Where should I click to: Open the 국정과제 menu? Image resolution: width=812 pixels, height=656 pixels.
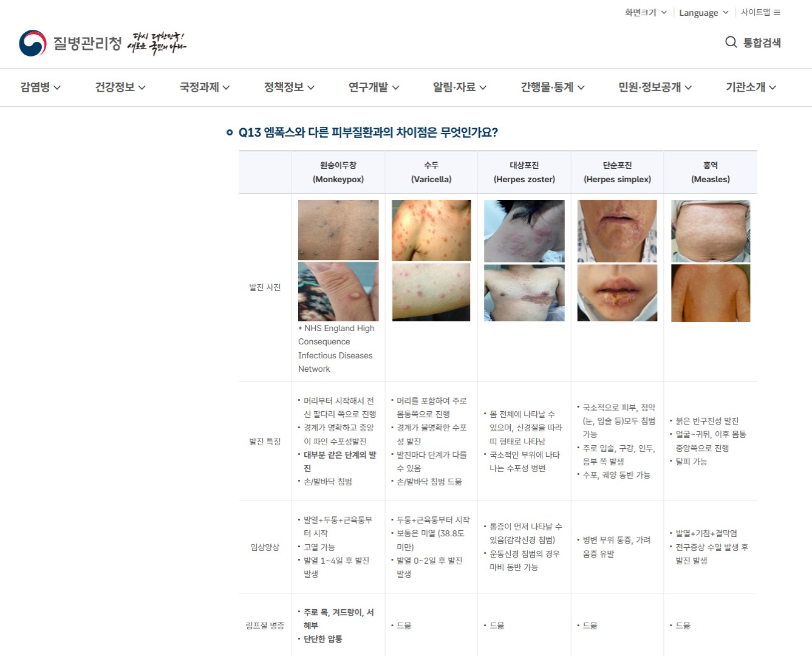coord(205,87)
